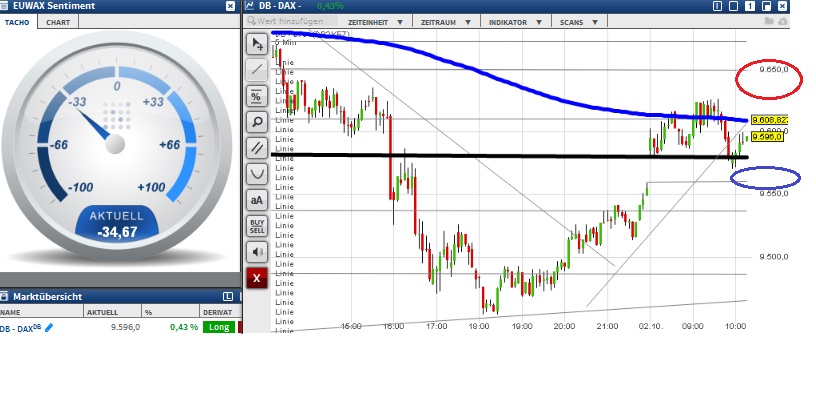The image size is (816, 393).
Task: Click the 9.550,0 price axis label
Action: 773,194
